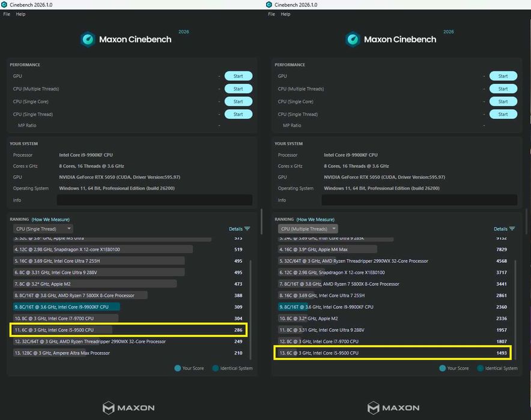Select the i9-9900KF row scoring 309

(129, 307)
